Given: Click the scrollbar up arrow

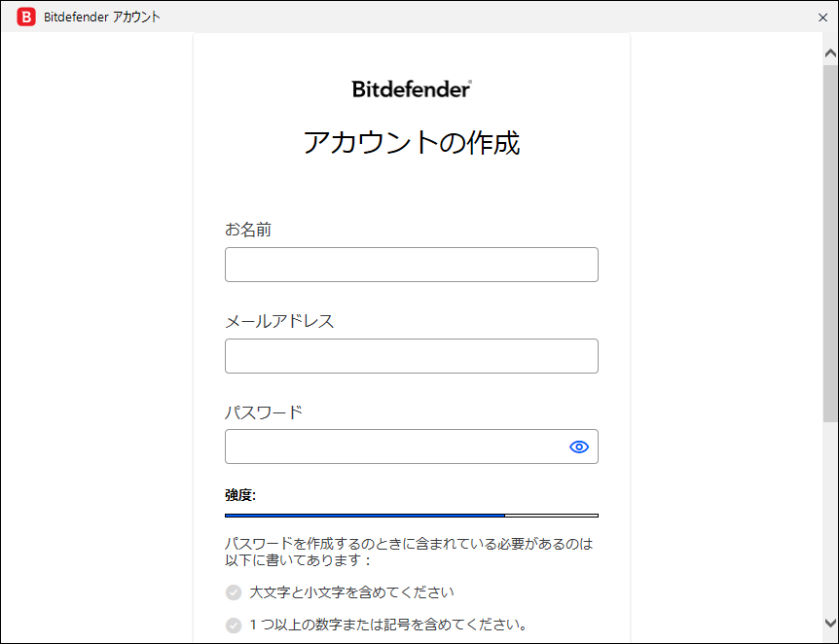Looking at the screenshot, I should pyautogui.click(x=830, y=53).
